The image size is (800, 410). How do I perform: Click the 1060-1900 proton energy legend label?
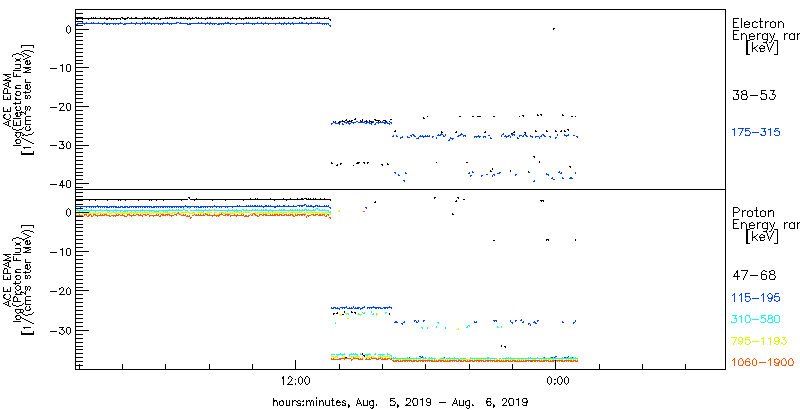click(763, 363)
